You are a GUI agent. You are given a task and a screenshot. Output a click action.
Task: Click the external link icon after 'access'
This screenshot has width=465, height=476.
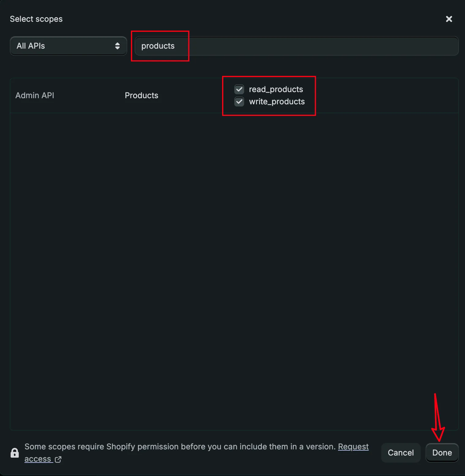pyautogui.click(x=58, y=459)
